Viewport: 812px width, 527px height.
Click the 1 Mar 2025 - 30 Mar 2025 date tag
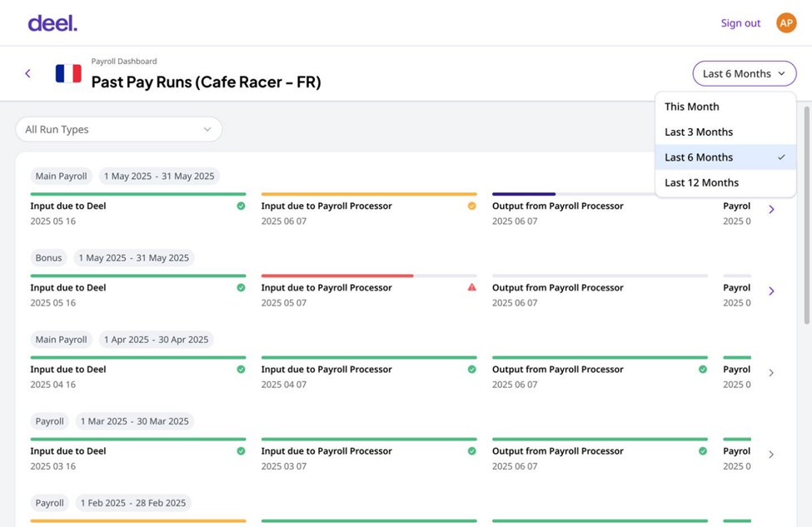coord(135,421)
